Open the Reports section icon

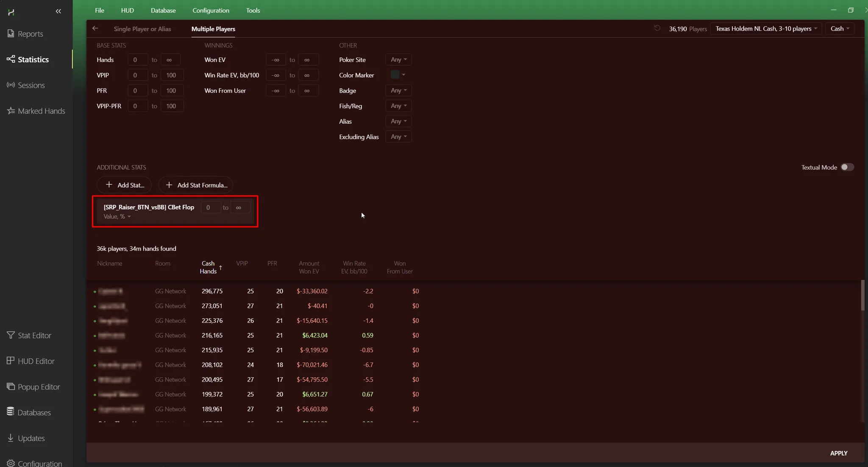tap(11, 33)
